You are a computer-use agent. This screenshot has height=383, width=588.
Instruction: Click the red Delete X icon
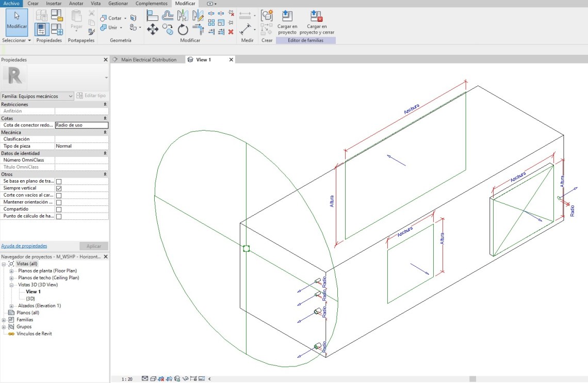pos(231,31)
